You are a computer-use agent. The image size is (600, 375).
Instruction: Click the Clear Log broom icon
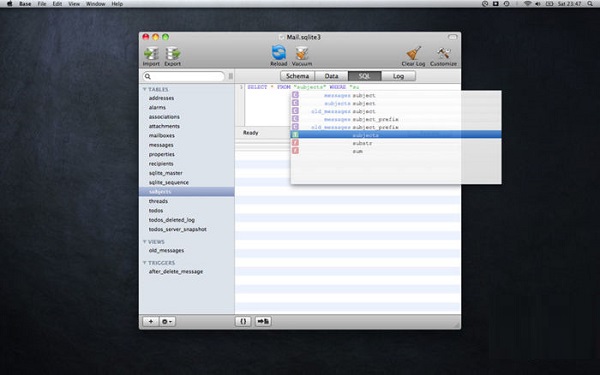(x=414, y=53)
